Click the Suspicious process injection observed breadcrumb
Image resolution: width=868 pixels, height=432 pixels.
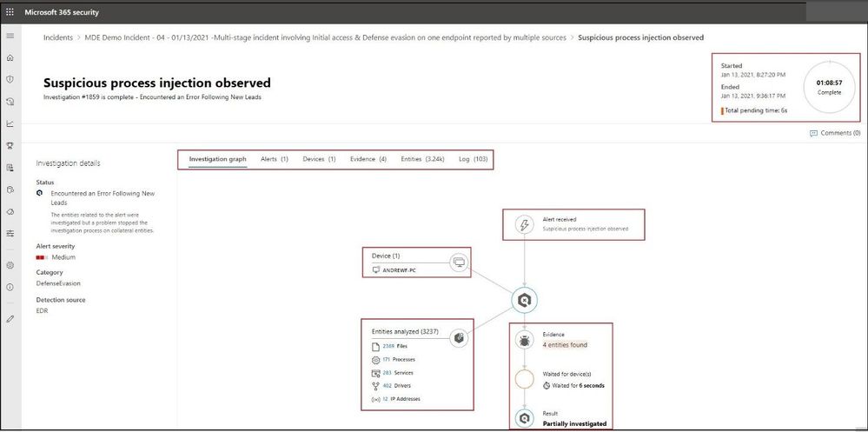pos(641,37)
